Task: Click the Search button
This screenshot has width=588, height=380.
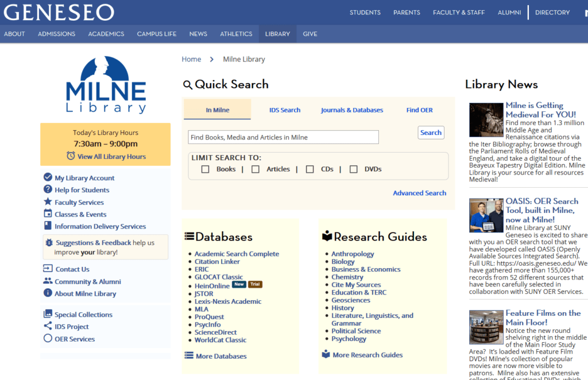Action: (x=431, y=132)
